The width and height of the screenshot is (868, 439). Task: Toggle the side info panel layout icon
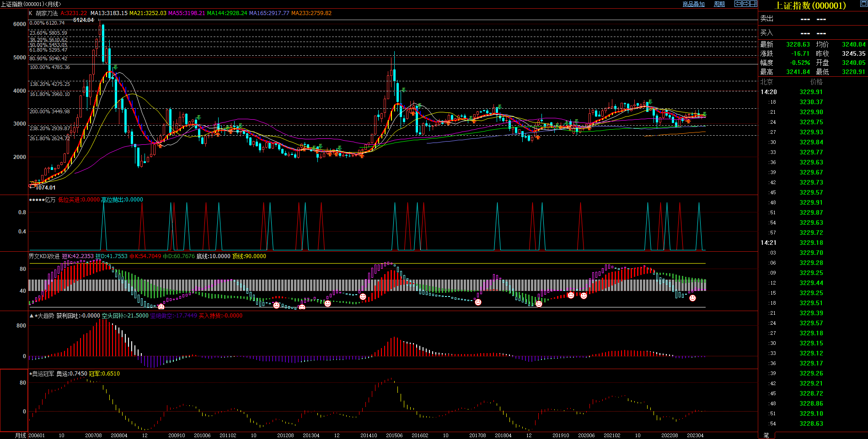(x=754, y=4)
